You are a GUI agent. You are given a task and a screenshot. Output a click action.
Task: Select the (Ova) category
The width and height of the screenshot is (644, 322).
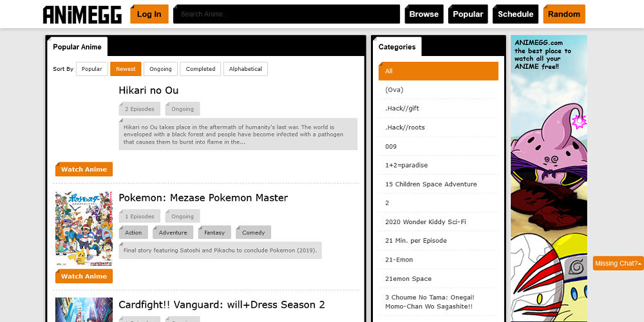438,90
